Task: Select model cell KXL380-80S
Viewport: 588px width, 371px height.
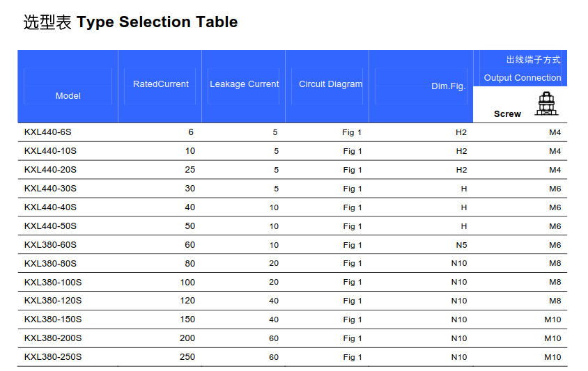Action: click(x=50, y=263)
